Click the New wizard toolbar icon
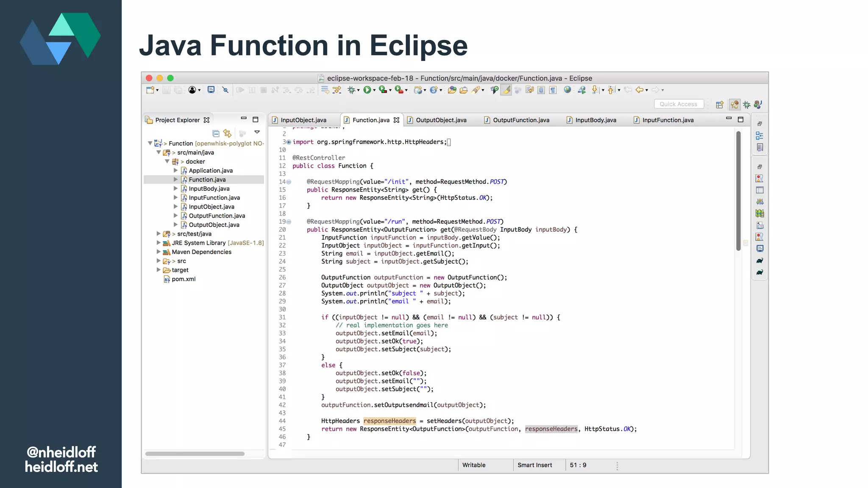868x488 pixels. coord(150,90)
